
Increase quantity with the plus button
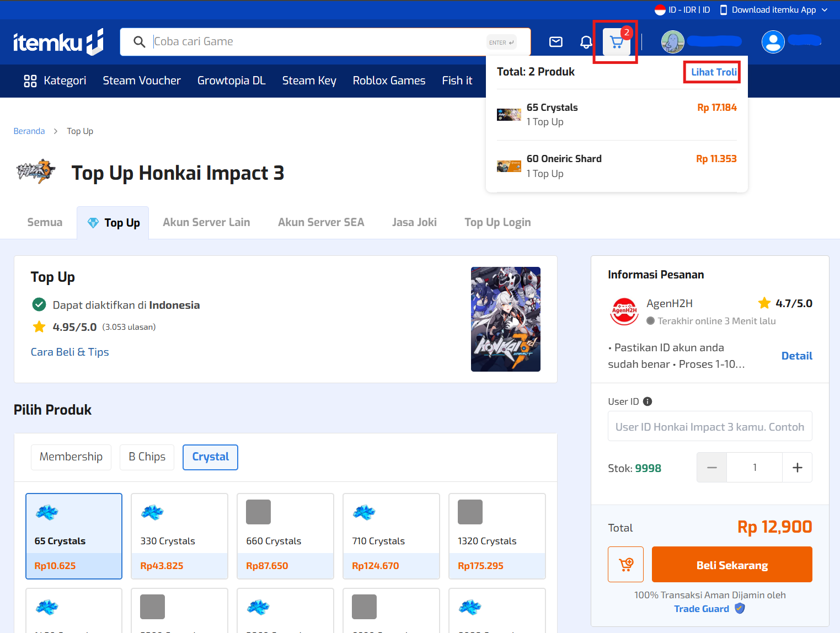click(x=797, y=468)
